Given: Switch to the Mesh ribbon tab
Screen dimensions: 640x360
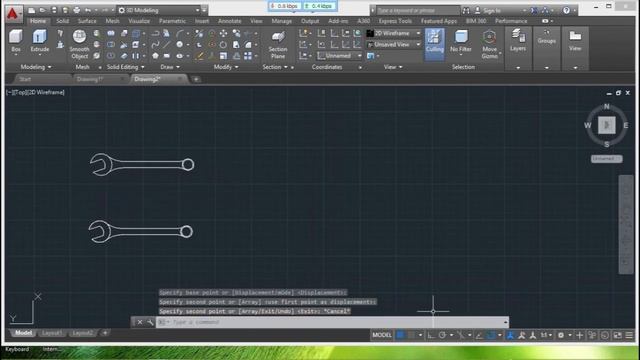Looking at the screenshot, I should [112, 21].
